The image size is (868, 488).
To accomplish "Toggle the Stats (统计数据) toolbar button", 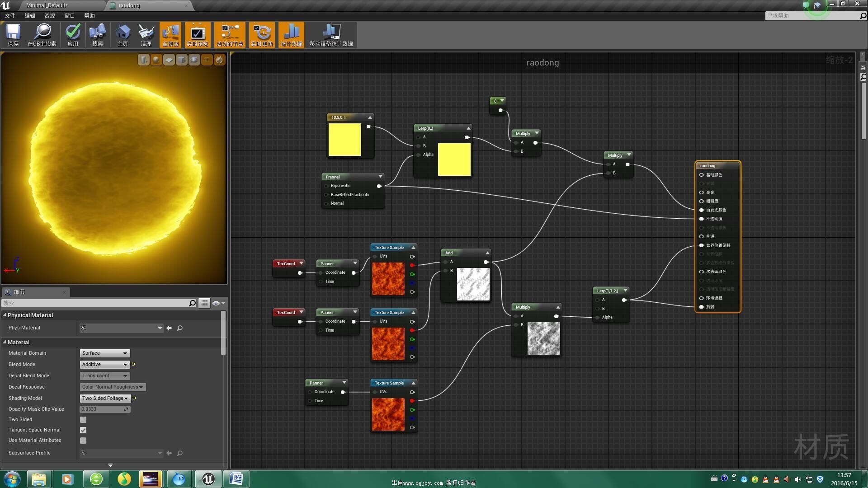I will pyautogui.click(x=291, y=35).
